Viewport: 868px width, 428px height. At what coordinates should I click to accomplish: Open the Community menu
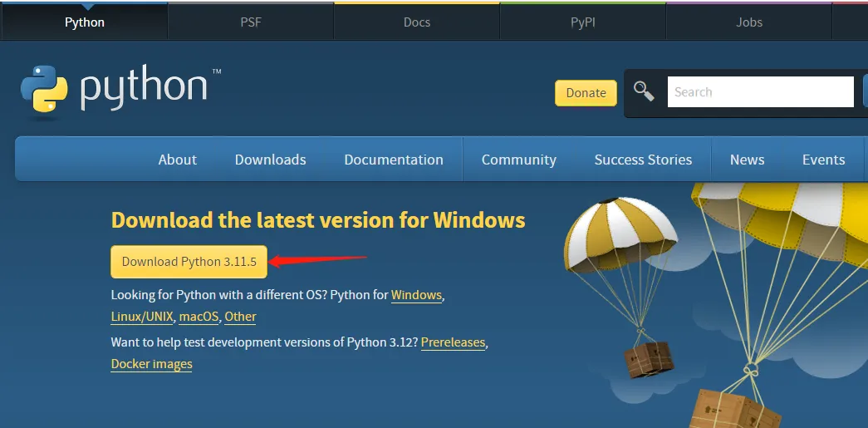[x=518, y=160]
